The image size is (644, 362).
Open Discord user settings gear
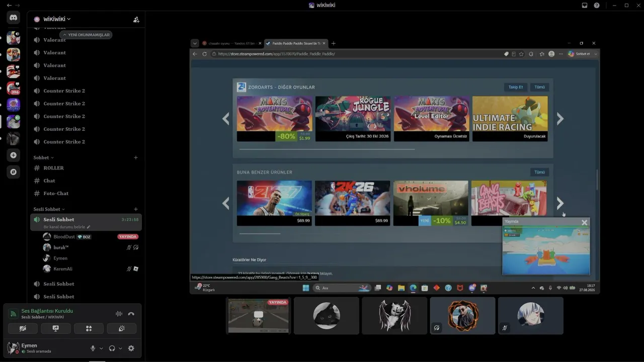pos(131,348)
